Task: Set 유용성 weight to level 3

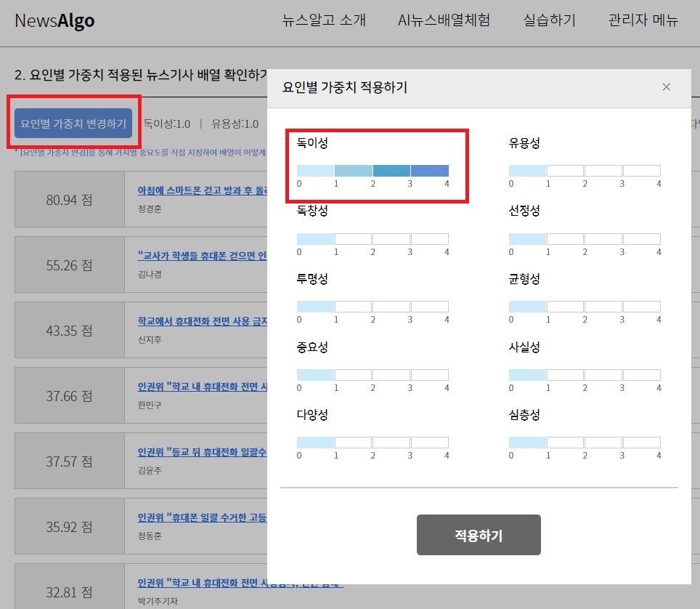Action: click(x=603, y=169)
